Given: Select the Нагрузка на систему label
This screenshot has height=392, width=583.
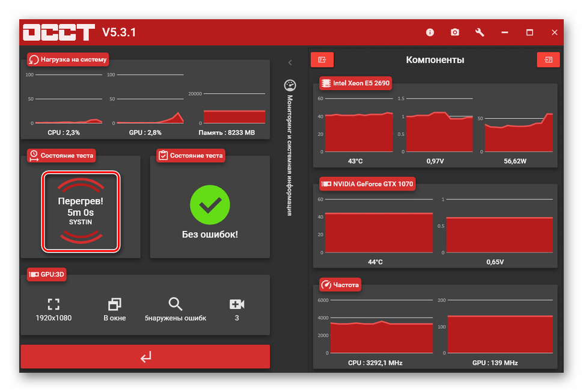Looking at the screenshot, I should 68,60.
